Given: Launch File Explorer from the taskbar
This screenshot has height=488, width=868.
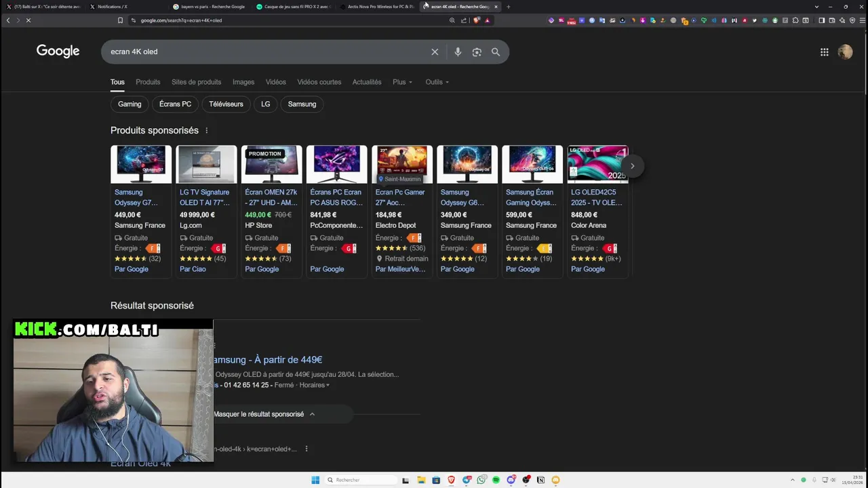Looking at the screenshot, I should point(421,480).
